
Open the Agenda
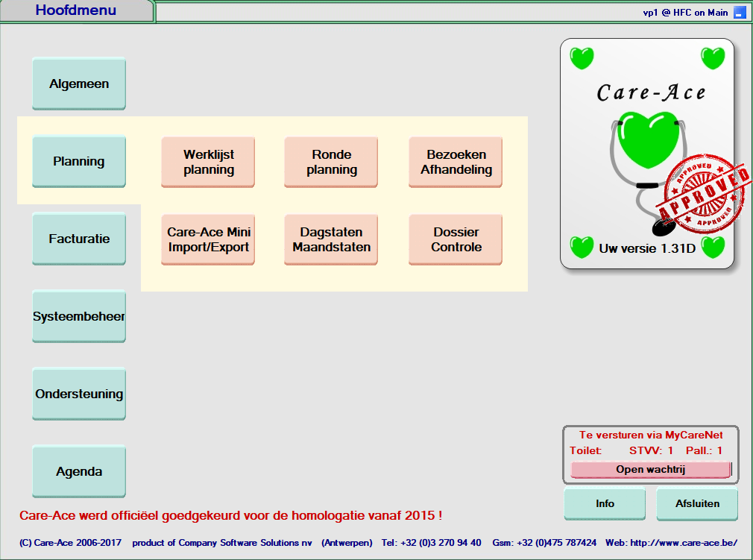(x=79, y=471)
